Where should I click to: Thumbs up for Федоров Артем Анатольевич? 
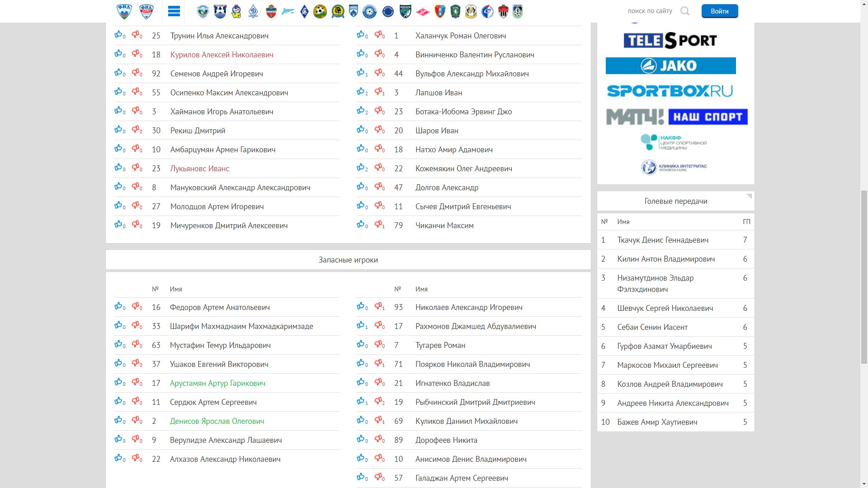pos(118,306)
